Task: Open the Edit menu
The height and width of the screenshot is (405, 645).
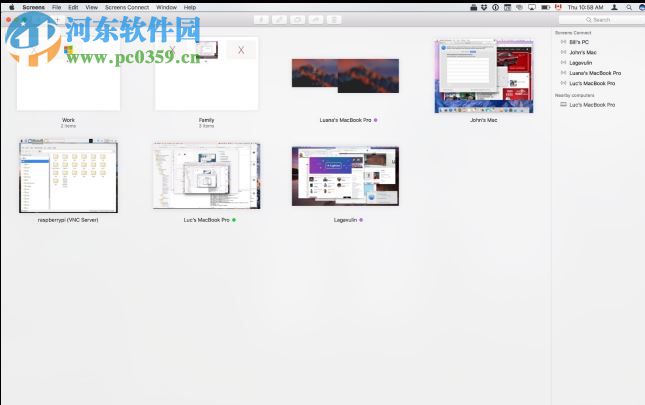Action: 73,7
